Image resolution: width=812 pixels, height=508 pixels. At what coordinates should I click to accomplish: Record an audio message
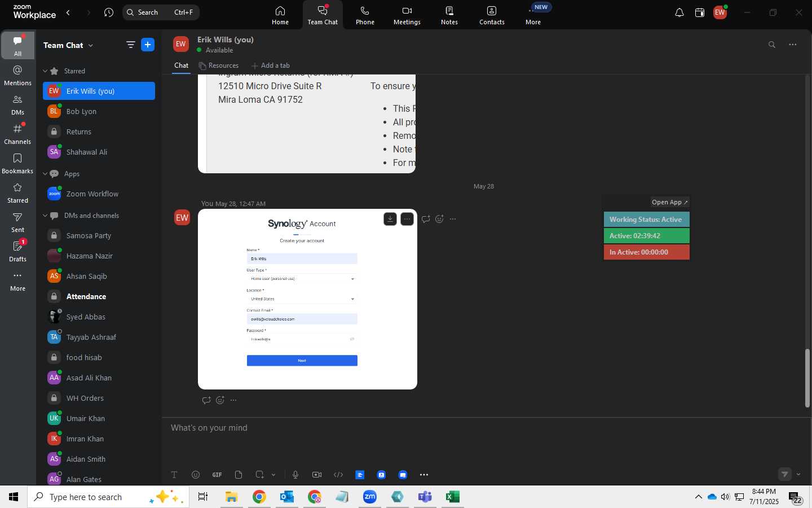pyautogui.click(x=295, y=475)
